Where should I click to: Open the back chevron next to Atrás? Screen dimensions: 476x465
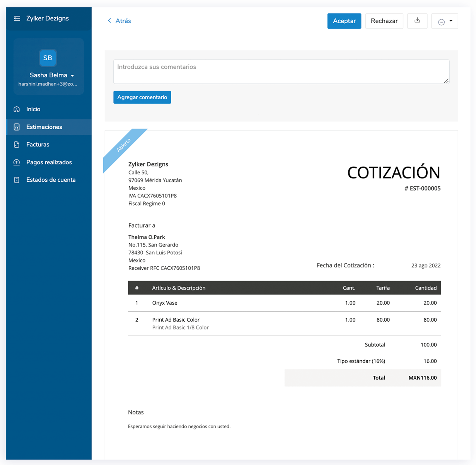click(x=109, y=21)
